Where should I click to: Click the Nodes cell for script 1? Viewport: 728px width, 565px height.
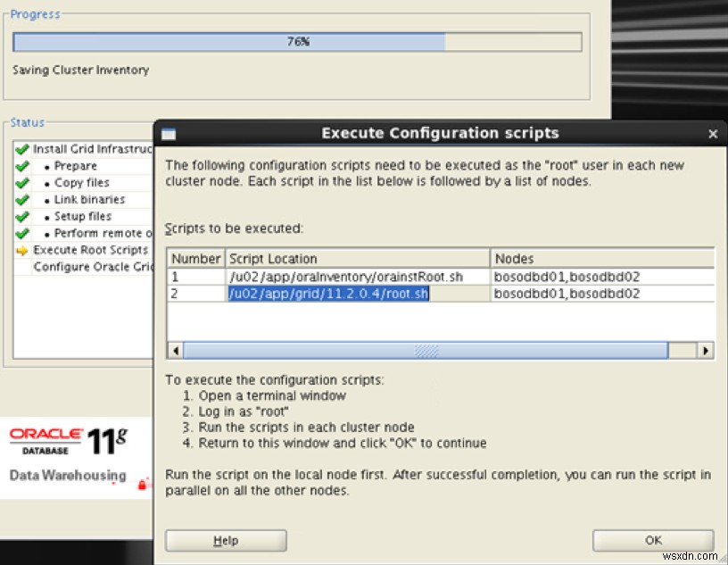(602, 277)
